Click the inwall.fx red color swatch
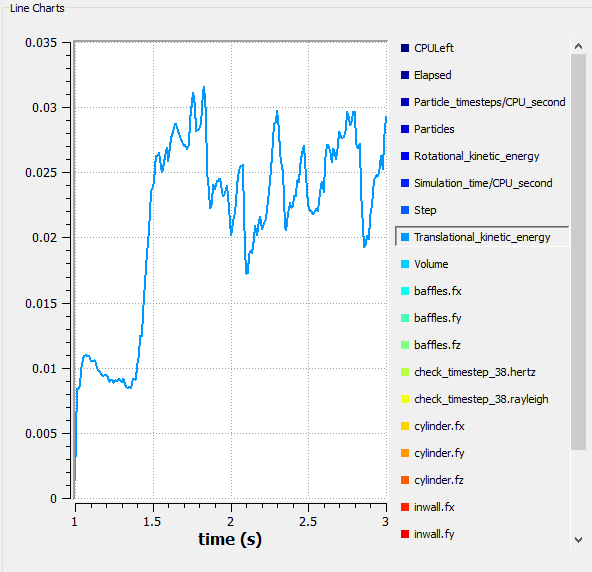Viewport: 592px width, 572px height. [405, 507]
